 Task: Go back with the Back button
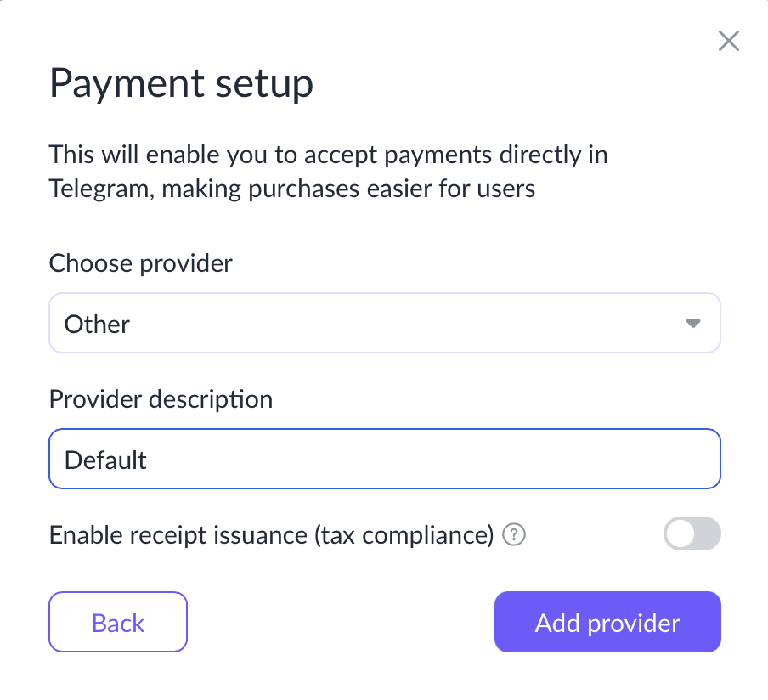118,622
